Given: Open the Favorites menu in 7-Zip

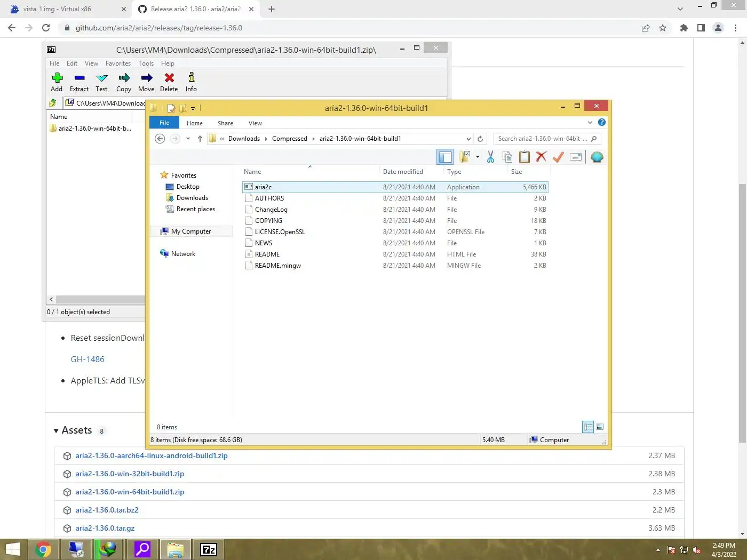Looking at the screenshot, I should 118,63.
